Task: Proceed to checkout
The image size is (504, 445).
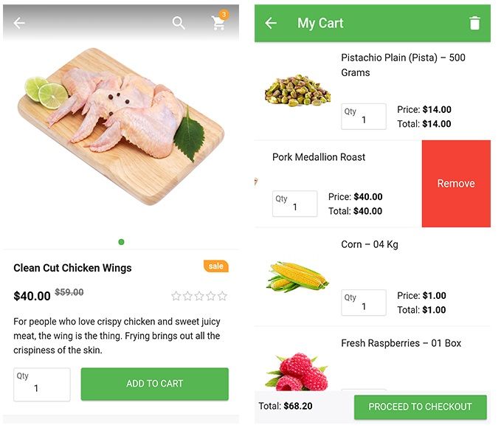Action: tap(421, 407)
